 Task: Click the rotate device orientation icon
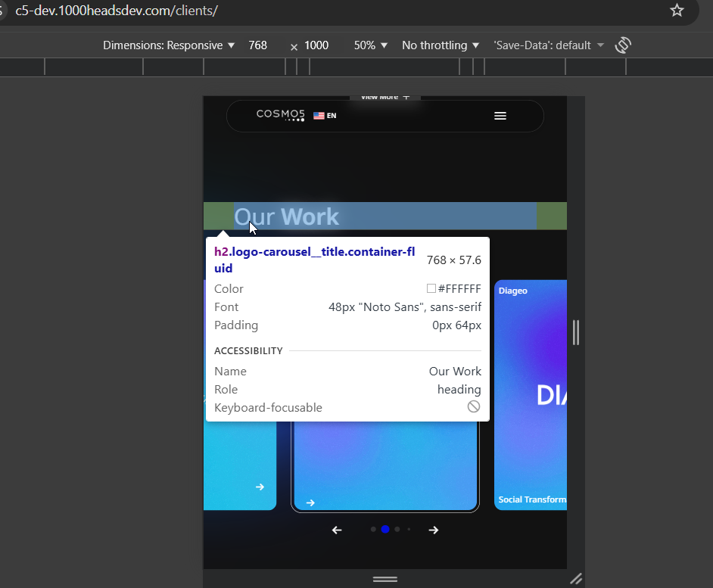[x=623, y=45]
